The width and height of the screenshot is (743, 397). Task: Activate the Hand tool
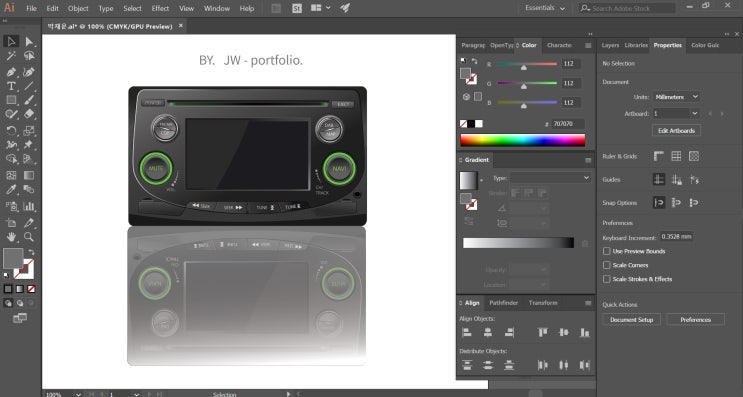point(11,236)
